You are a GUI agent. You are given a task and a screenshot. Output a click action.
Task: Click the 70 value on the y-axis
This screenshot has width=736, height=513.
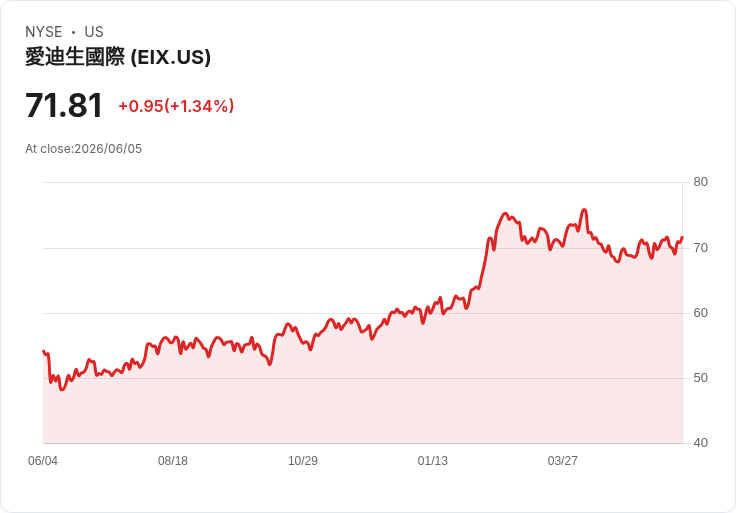[700, 248]
